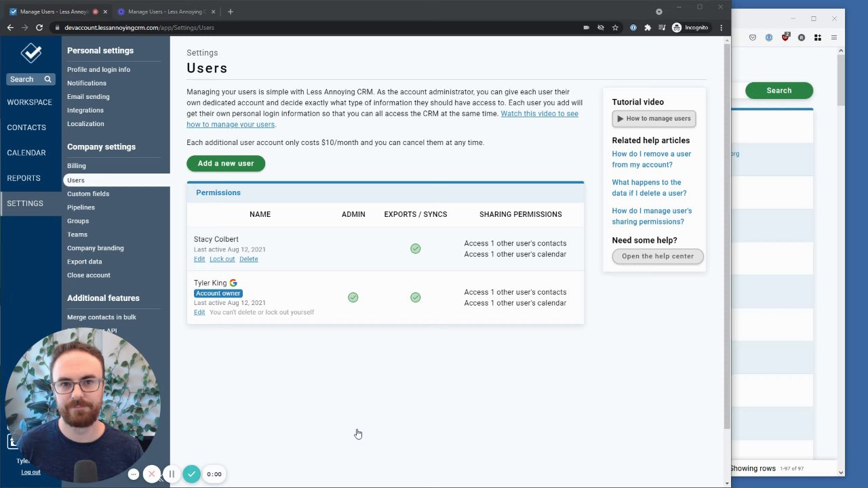Click the blocked-cookies eye icon in the address bar
868x488 pixels.
click(x=601, y=28)
